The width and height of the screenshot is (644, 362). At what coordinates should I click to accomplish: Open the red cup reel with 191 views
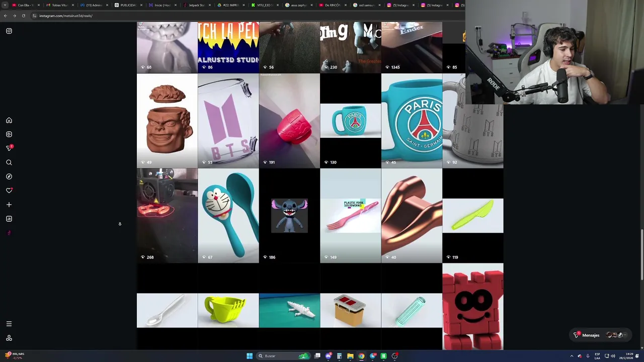(289, 121)
